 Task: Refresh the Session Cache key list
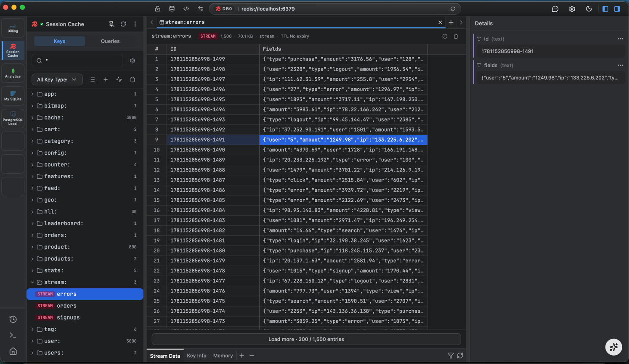[x=123, y=24]
